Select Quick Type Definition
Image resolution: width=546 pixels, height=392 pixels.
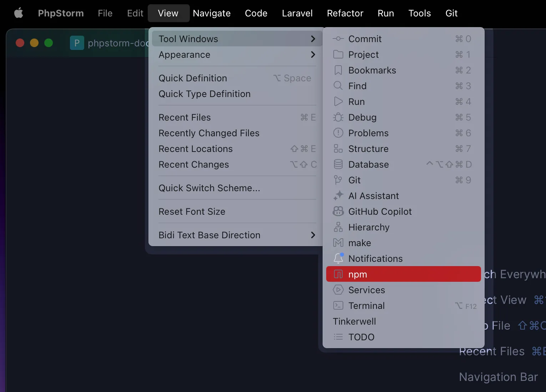[236, 94]
